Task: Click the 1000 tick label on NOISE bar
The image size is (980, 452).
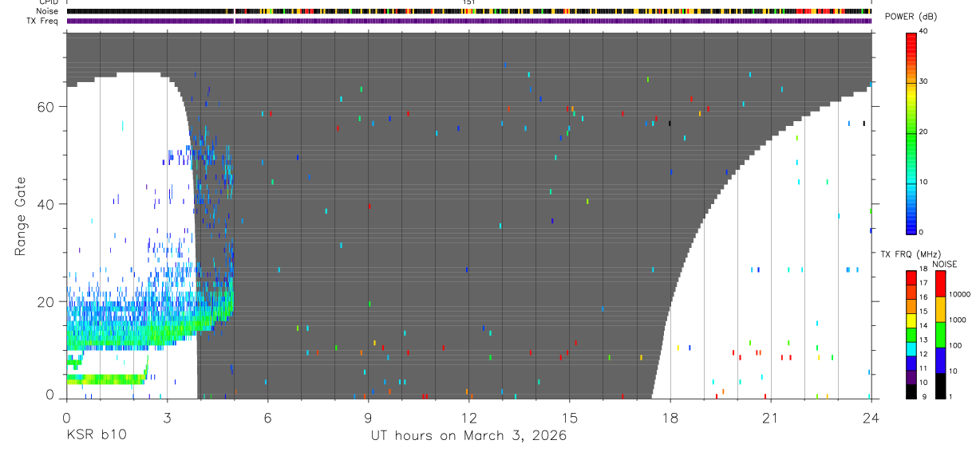Action: pos(957,320)
